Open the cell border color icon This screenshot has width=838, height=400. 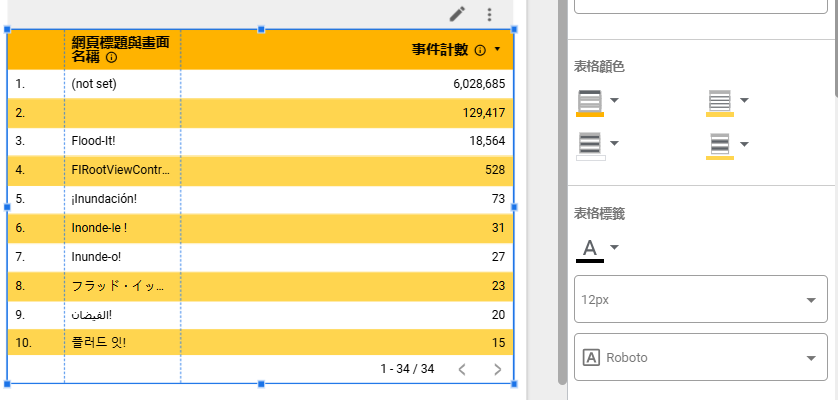[x=720, y=101]
